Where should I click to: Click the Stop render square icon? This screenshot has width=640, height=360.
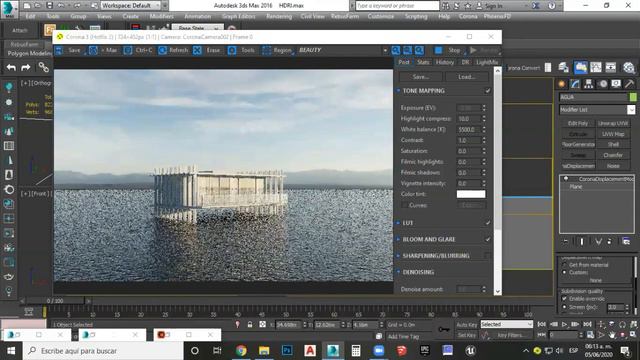click(x=438, y=50)
